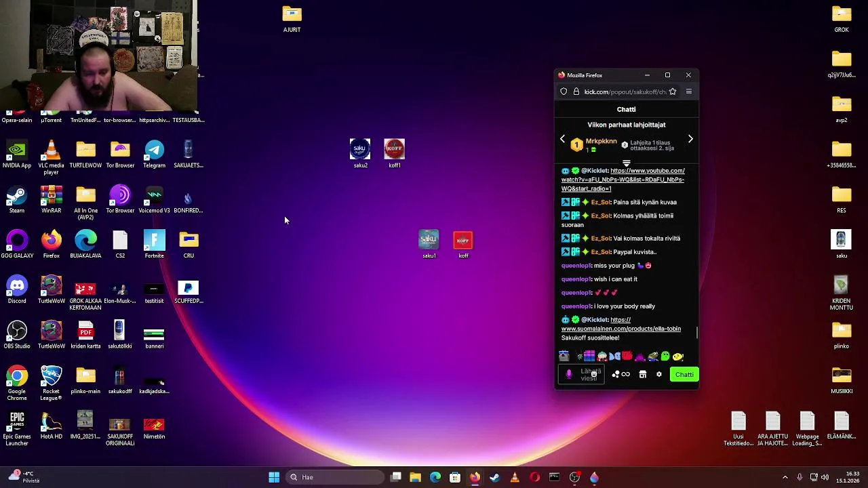Click the Firefox tracking protection shield icon
868x488 pixels.
point(564,91)
